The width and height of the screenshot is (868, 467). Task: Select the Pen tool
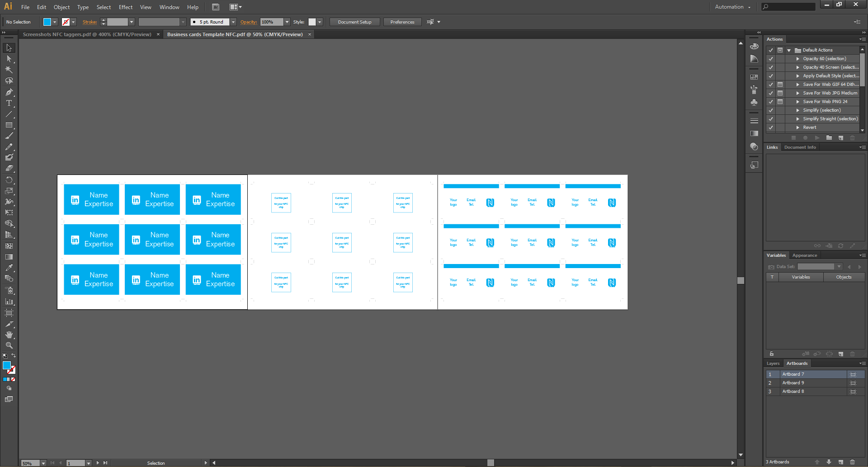[x=9, y=92]
